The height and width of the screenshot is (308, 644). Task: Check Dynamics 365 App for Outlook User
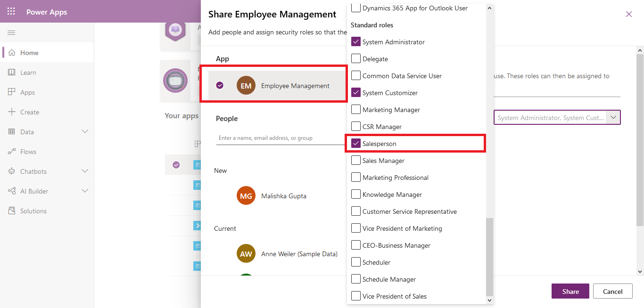point(356,8)
